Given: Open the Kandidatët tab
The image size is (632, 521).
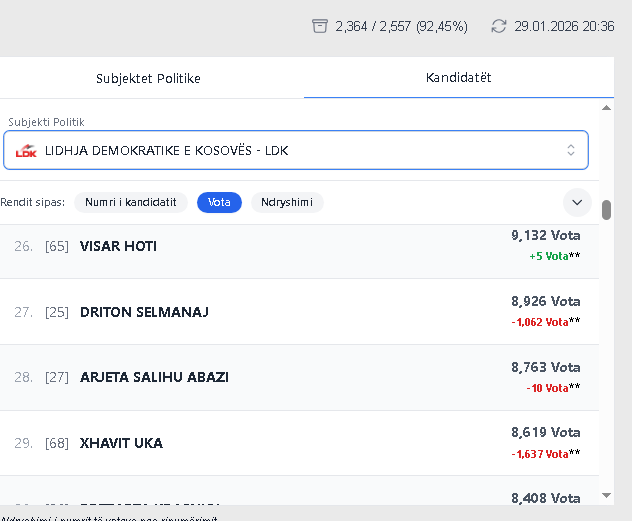Looking at the screenshot, I should tap(458, 78).
